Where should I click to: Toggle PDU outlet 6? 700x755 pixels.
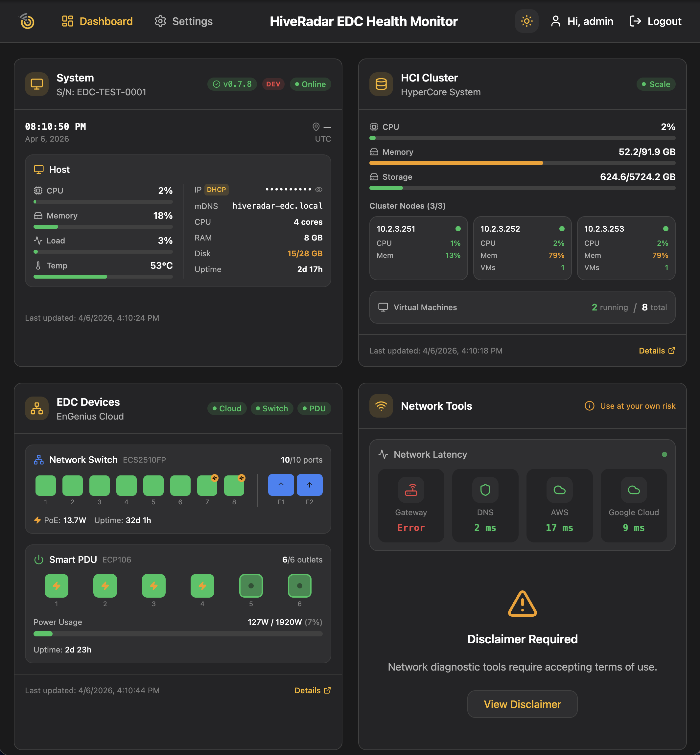coord(300,586)
